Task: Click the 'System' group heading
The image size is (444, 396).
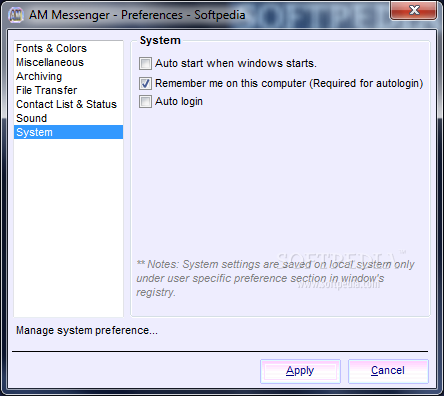Action: pyautogui.click(x=160, y=40)
